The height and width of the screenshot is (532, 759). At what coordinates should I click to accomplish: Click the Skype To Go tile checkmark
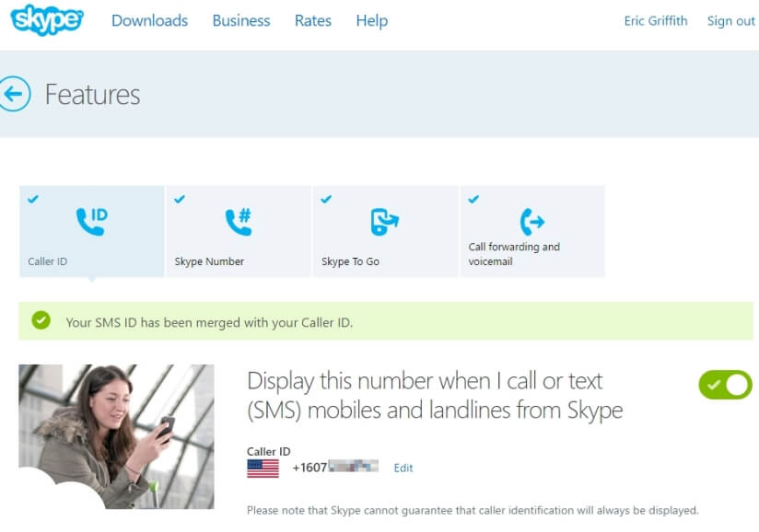coord(326,198)
